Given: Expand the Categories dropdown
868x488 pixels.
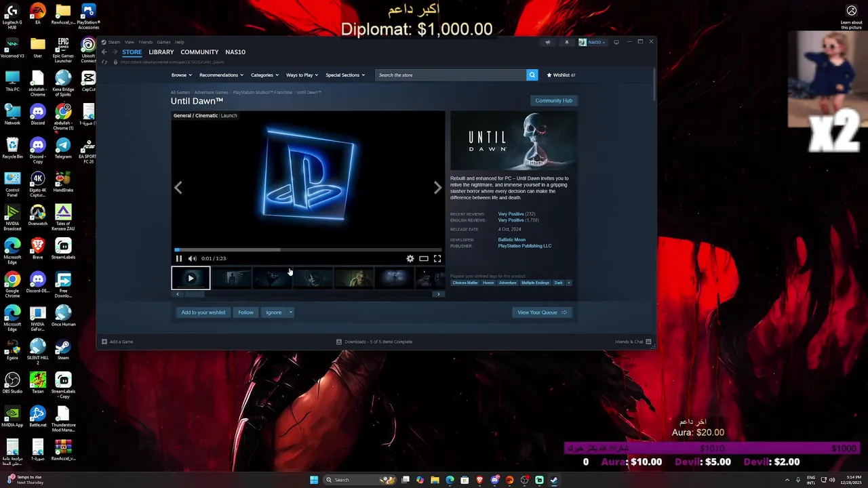Looking at the screenshot, I should 264,75.
